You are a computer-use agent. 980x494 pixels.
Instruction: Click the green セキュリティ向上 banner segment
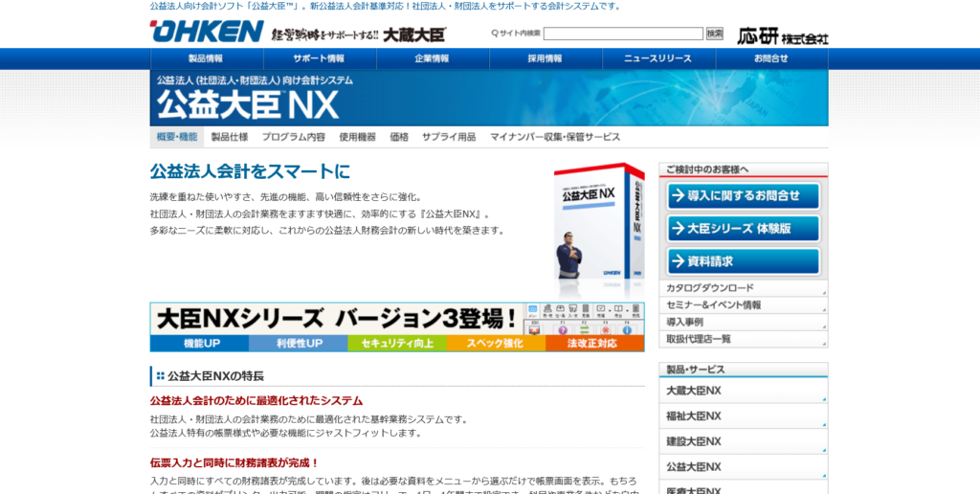pos(397,344)
